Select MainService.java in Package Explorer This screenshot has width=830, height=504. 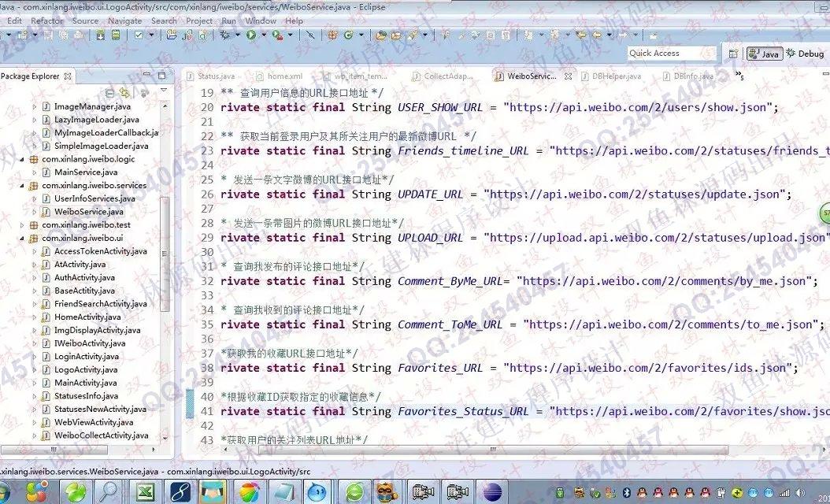(x=86, y=172)
